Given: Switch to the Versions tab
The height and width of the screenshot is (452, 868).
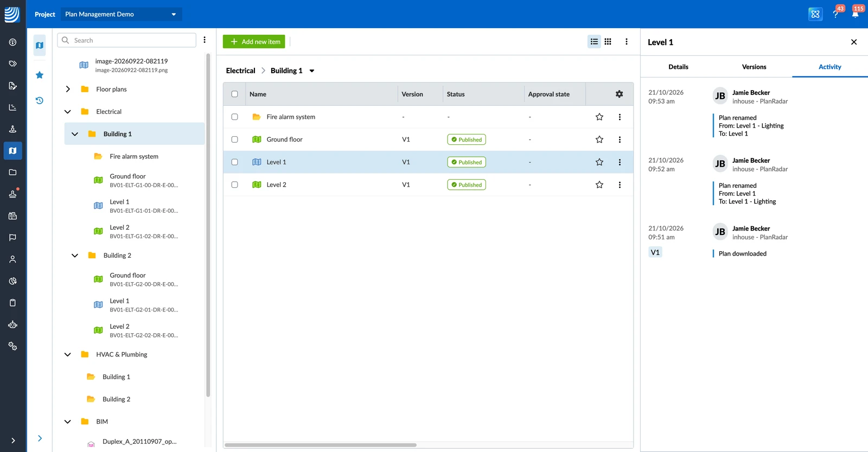Looking at the screenshot, I should (x=754, y=67).
